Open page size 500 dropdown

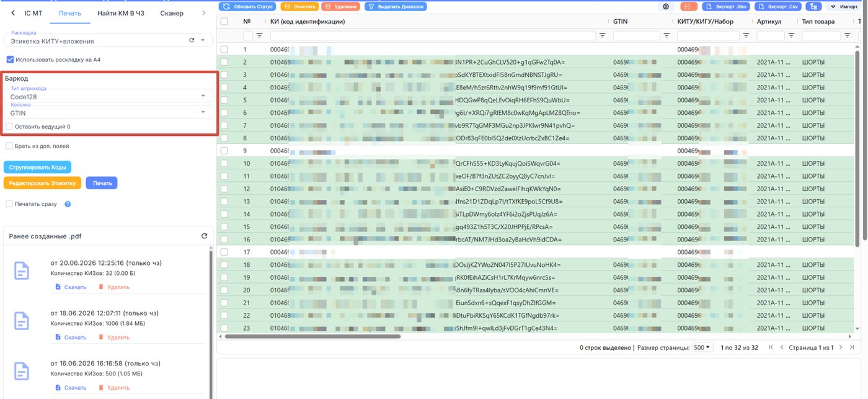[702, 347]
